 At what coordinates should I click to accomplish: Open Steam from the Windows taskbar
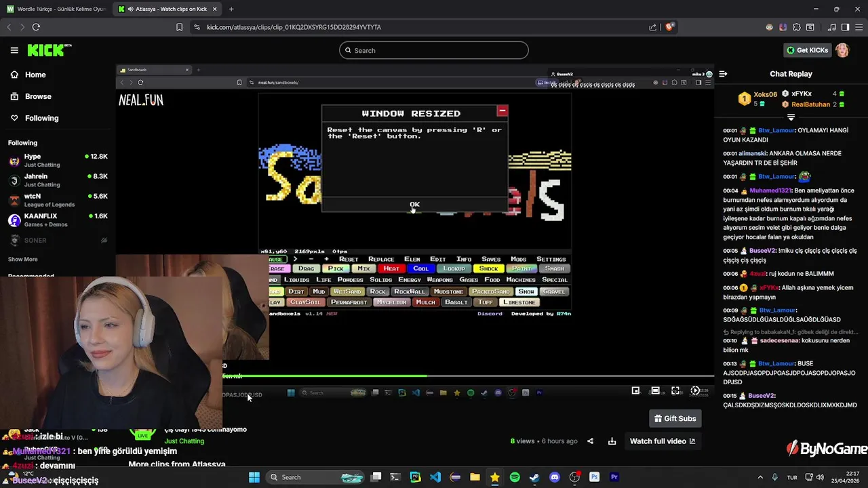click(x=534, y=477)
